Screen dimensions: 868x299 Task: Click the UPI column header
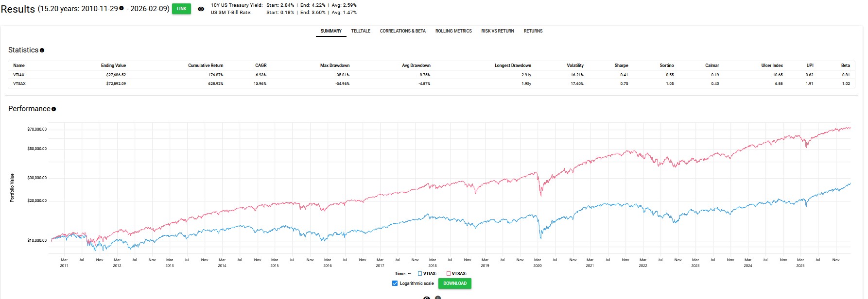click(810, 66)
